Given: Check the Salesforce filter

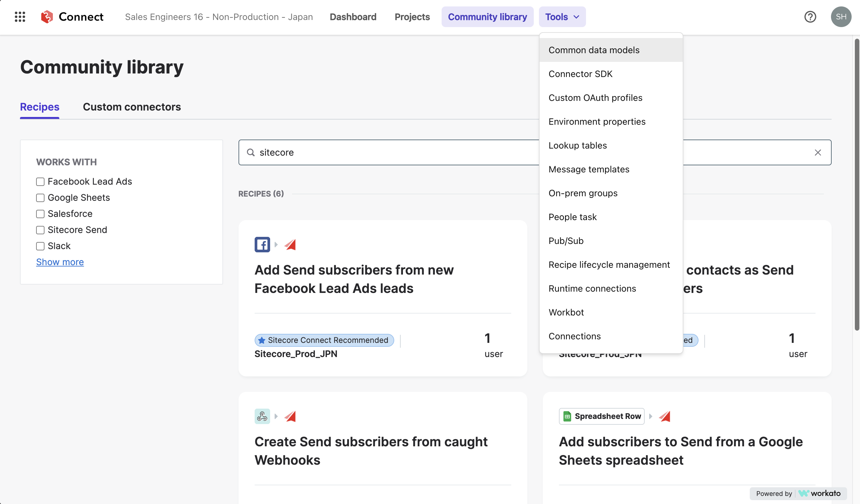Looking at the screenshot, I should [40, 214].
